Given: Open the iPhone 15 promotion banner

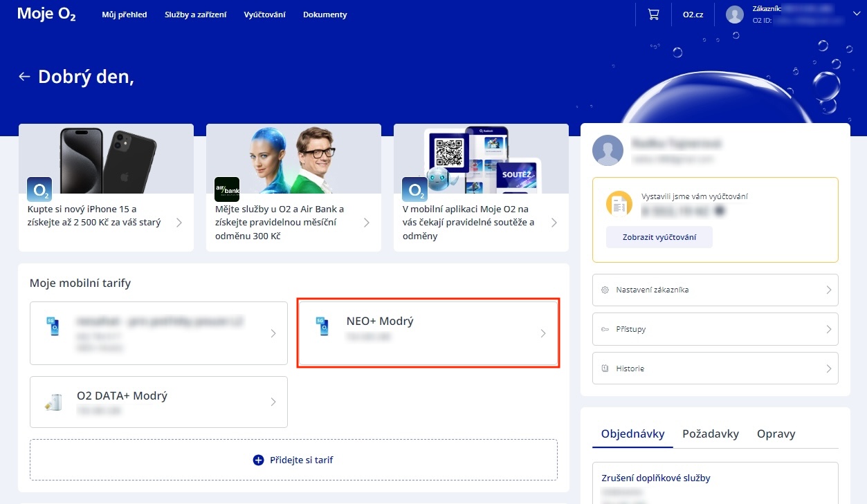Looking at the screenshot, I should pos(105,187).
